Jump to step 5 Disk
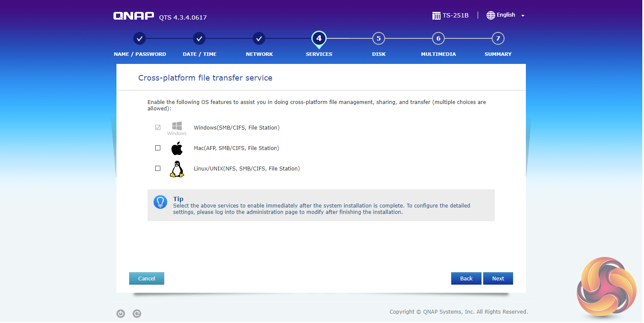 coord(378,39)
